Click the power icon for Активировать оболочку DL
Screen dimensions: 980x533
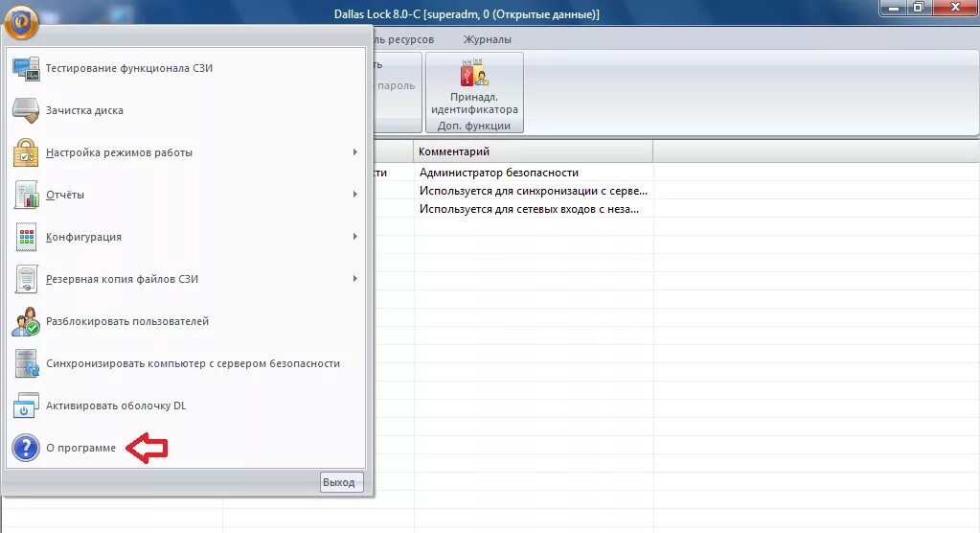(26, 406)
